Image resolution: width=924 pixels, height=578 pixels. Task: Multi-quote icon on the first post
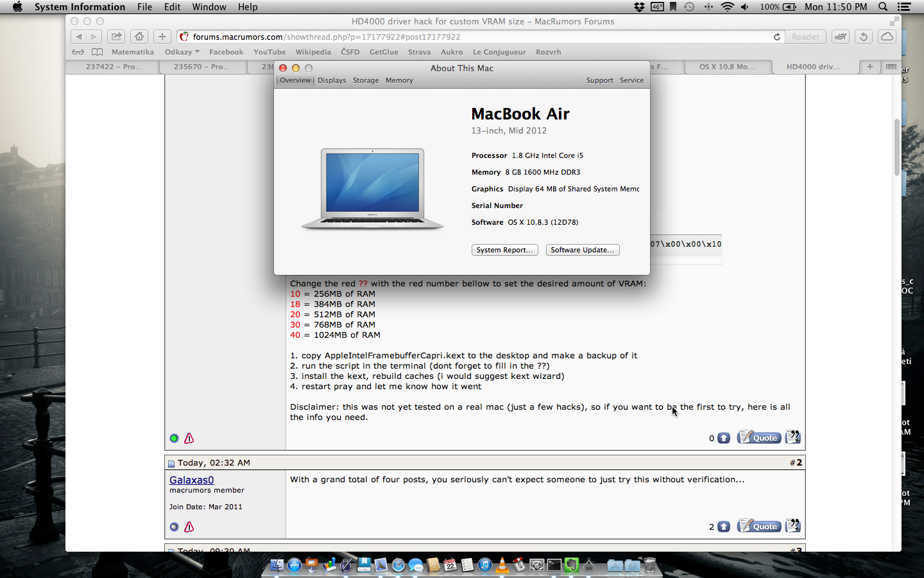792,437
